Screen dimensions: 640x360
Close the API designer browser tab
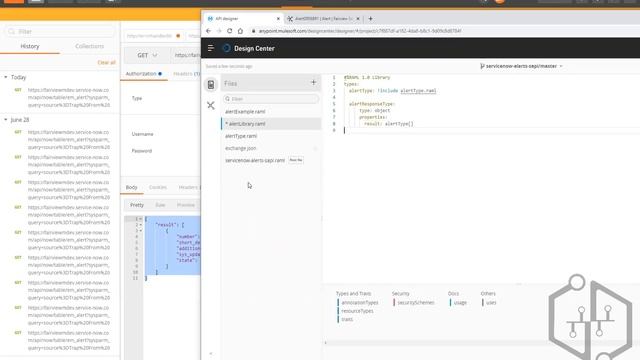[278, 19]
